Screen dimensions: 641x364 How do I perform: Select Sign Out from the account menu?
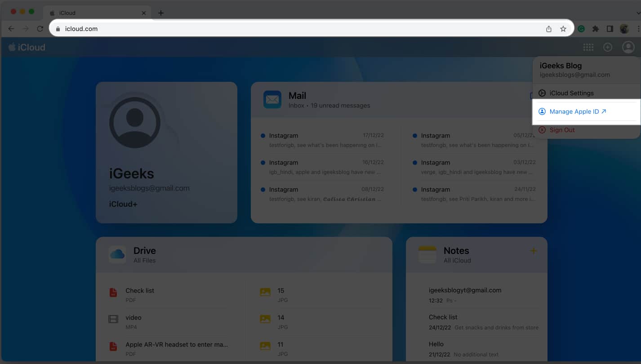(x=562, y=130)
